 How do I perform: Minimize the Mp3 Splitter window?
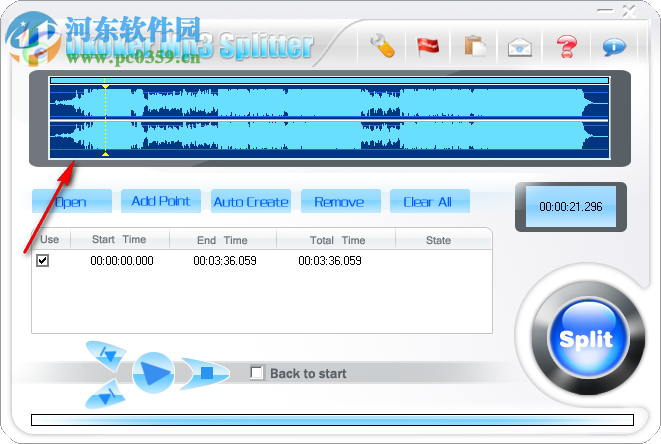click(605, 11)
